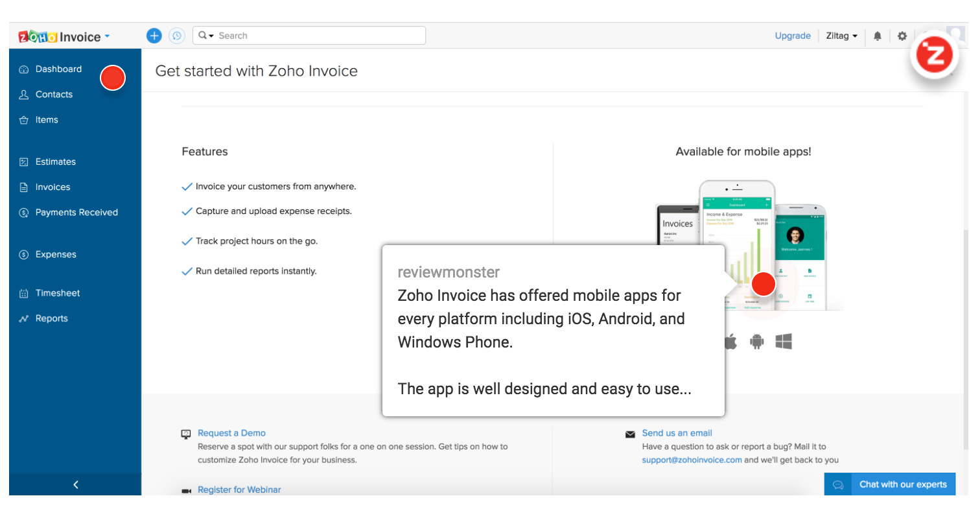Click the Send us an email link

677,433
